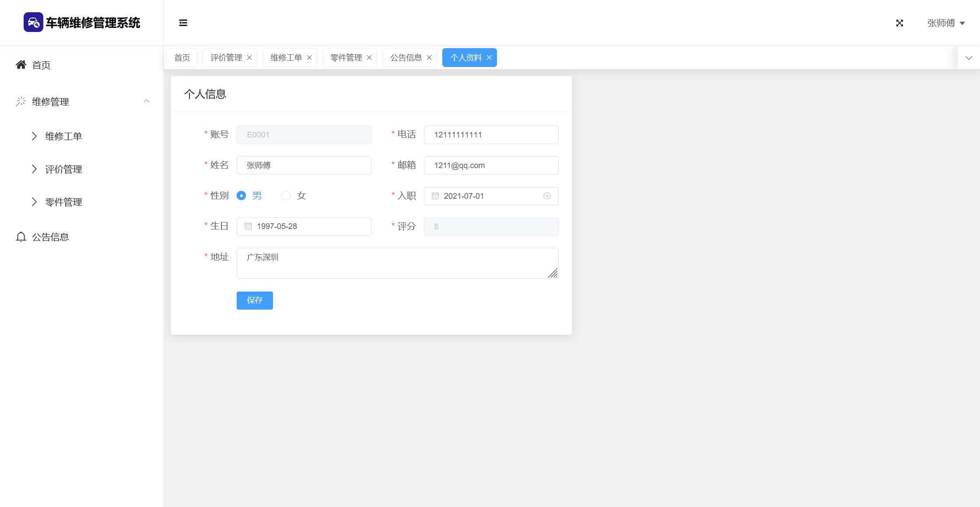
Task: Open 生日 calendar icon picker
Action: point(248,226)
